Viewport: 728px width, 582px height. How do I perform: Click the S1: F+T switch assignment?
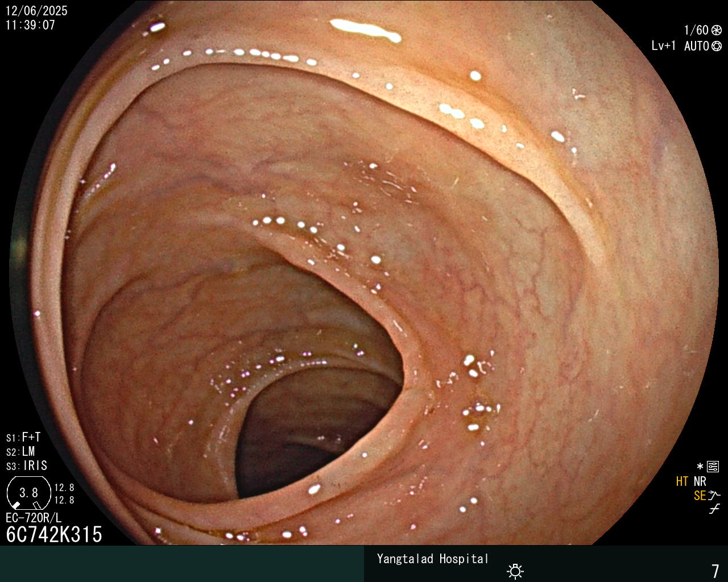[23, 438]
